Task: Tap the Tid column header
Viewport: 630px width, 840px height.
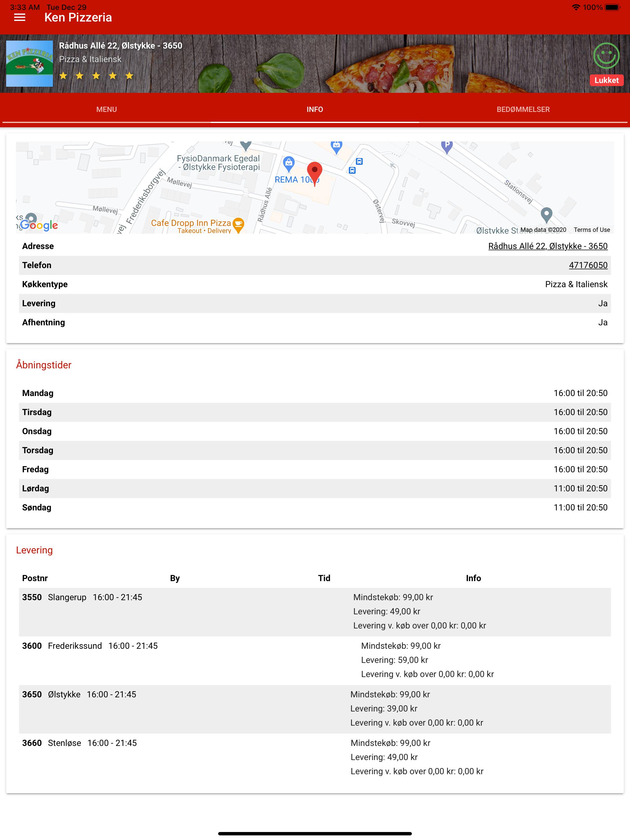Action: coord(324,578)
